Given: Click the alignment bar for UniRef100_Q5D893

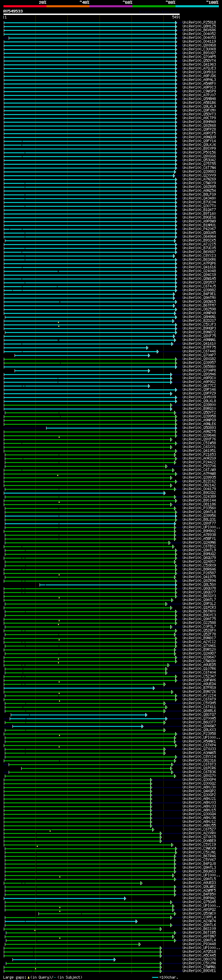Looking at the screenshot, I should [112, 428].
